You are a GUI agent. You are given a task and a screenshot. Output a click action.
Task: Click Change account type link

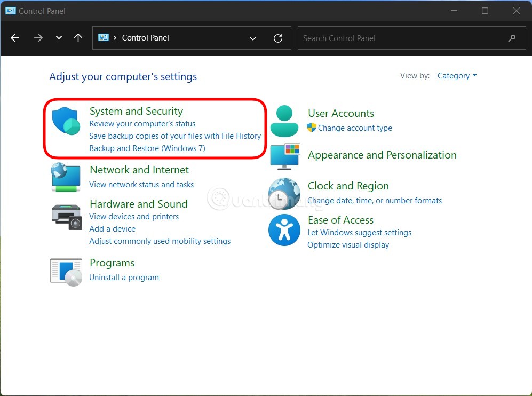click(355, 128)
